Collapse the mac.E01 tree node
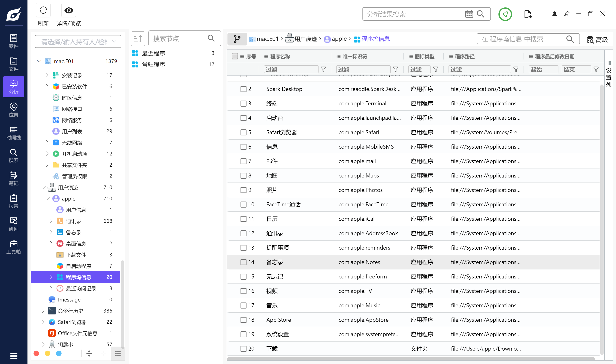 (x=39, y=61)
